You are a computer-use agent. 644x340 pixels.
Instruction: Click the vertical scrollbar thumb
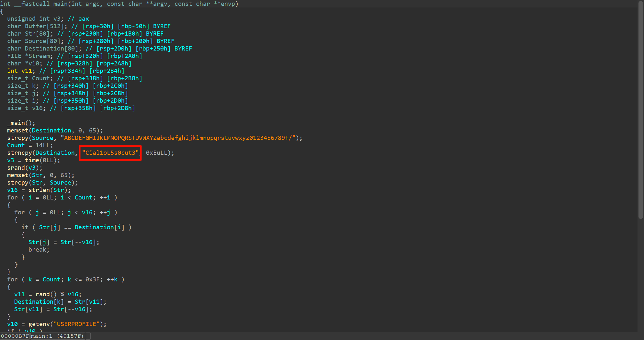640,110
